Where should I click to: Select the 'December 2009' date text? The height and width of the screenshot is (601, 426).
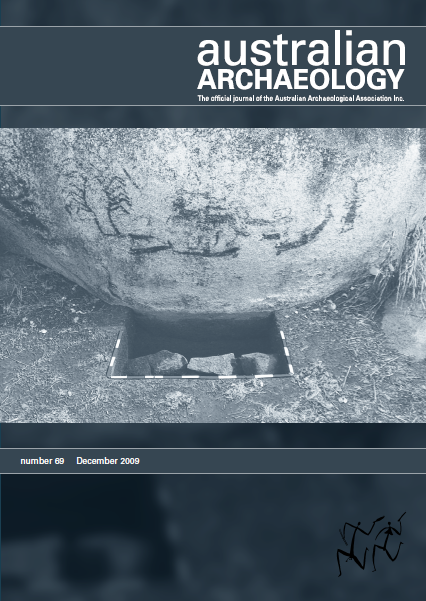[x=108, y=461]
